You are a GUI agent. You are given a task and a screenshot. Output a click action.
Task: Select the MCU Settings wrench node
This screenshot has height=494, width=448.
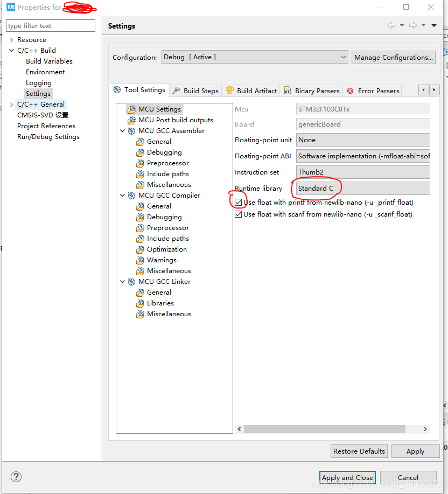[159, 109]
